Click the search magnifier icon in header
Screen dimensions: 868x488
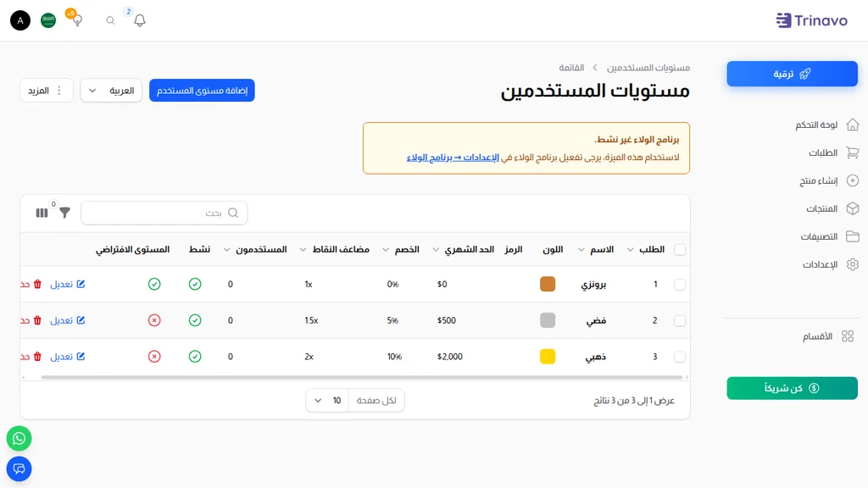[x=111, y=20]
